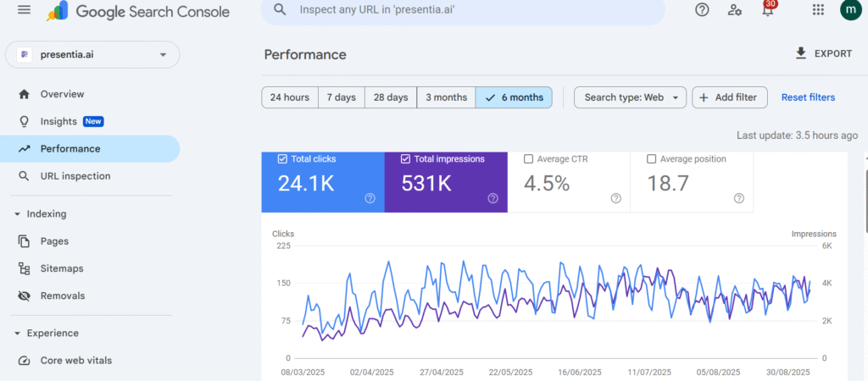Enable the Average position checkbox
This screenshot has width=868, height=381.
(x=651, y=158)
